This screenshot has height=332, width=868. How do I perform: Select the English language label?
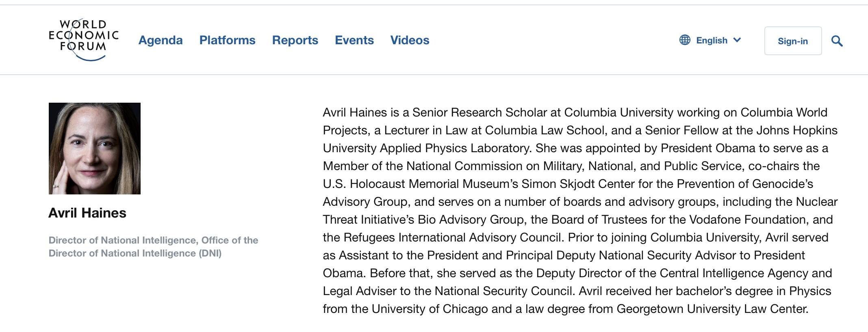[712, 40]
